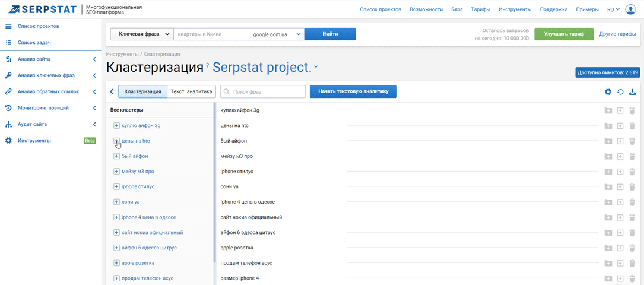The height and width of the screenshot is (285, 644).
Task: Open the RU language dropdown
Action: click(x=614, y=9)
